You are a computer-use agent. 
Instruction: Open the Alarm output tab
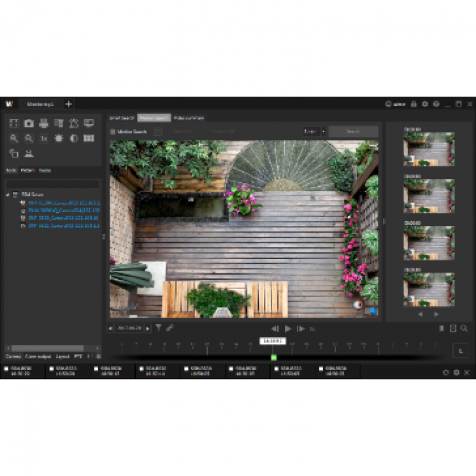pyautogui.click(x=38, y=356)
